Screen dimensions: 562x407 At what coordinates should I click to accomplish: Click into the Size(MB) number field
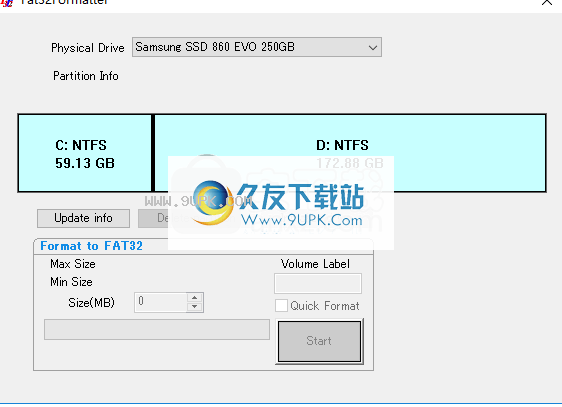point(161,302)
